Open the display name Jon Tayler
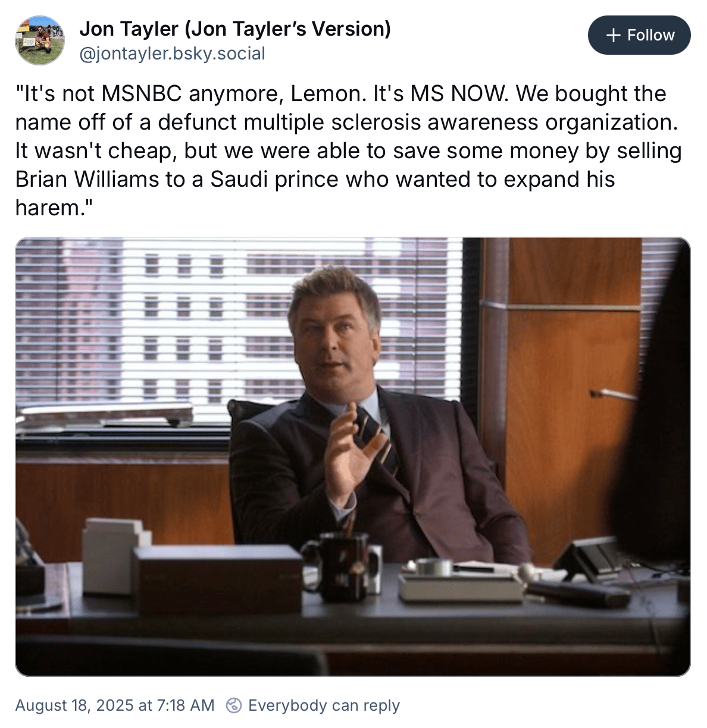 pos(235,28)
